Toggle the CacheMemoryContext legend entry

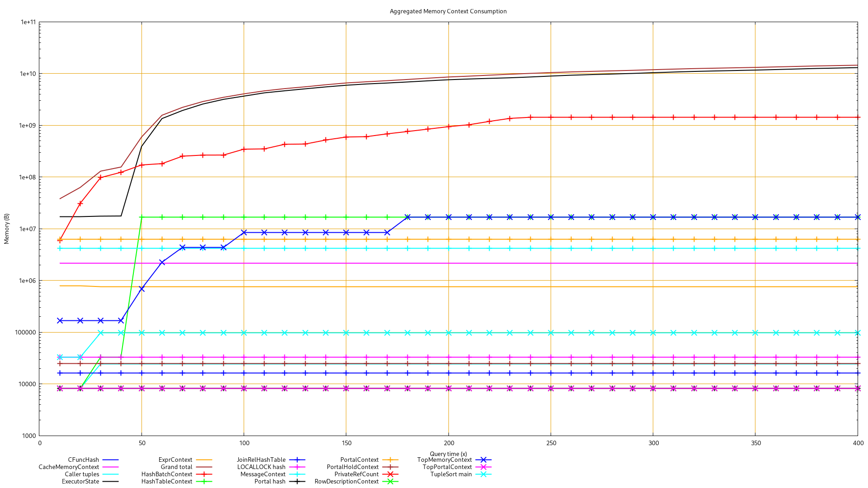69,467
